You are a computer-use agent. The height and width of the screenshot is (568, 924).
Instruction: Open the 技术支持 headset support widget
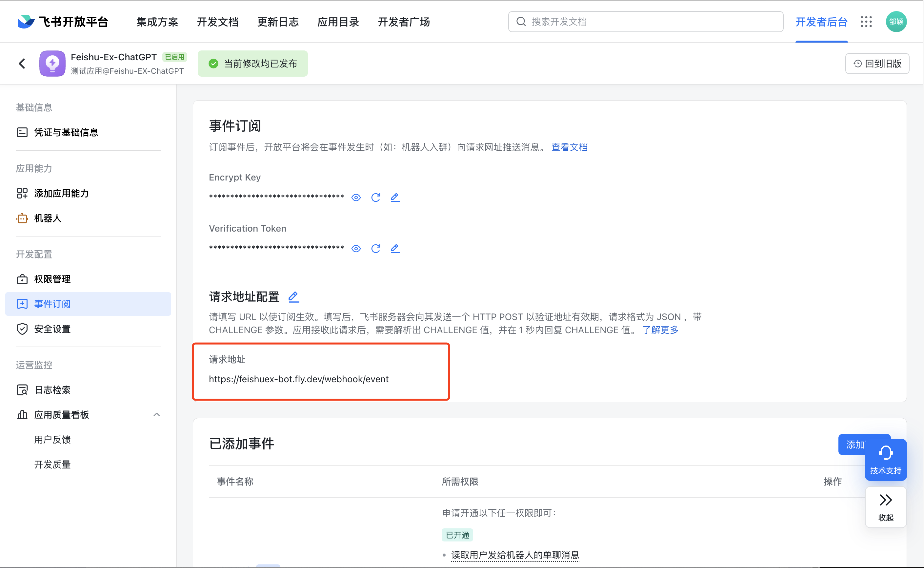[885, 460]
